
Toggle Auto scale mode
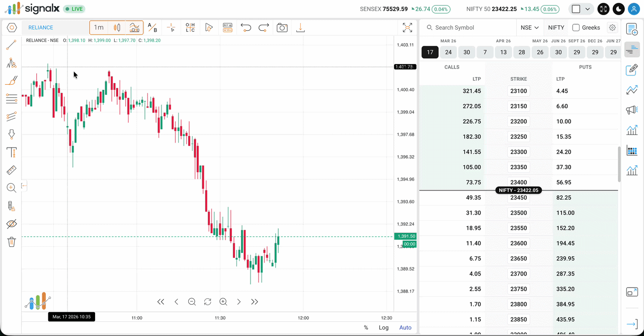[x=405, y=327]
